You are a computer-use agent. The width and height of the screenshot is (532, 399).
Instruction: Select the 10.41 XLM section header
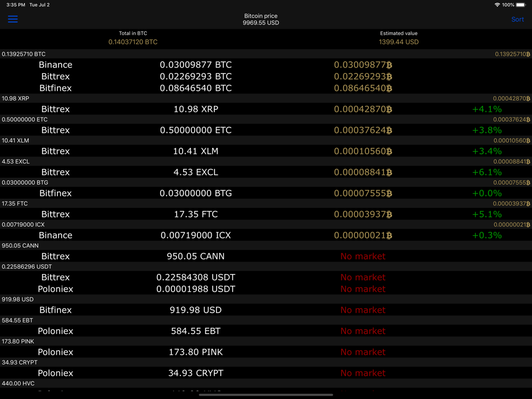266,140
